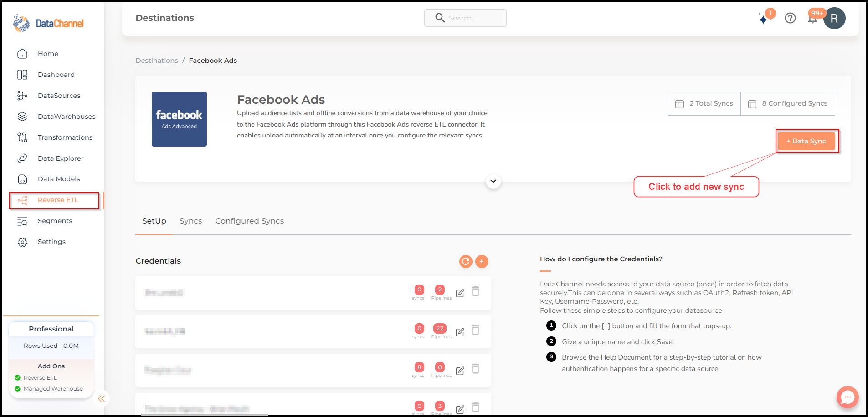
Task: Go to Dashboard in sidebar
Action: pyautogui.click(x=56, y=75)
